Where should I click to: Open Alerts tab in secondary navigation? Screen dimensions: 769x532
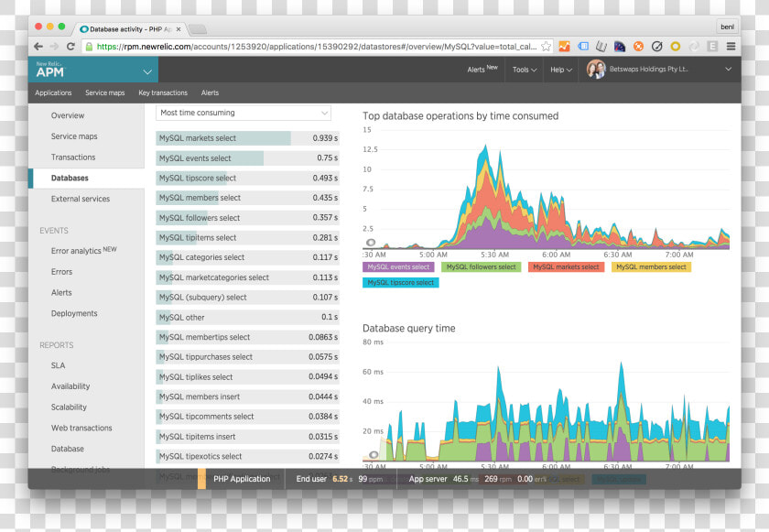click(210, 92)
